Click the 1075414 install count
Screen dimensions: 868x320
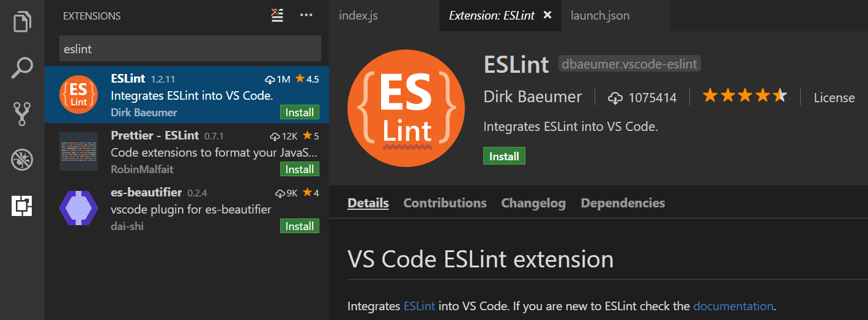point(642,97)
